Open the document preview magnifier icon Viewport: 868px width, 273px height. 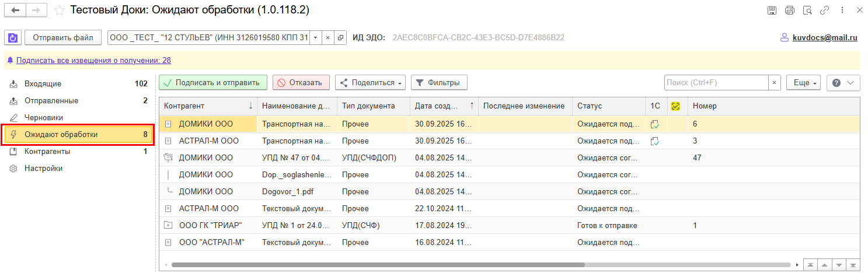(x=807, y=10)
